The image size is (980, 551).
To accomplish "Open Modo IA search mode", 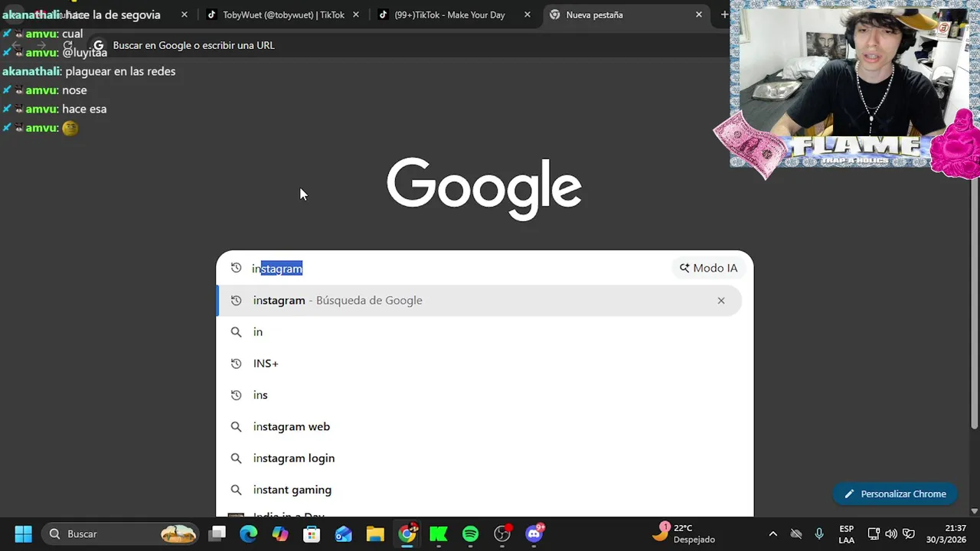I will 708,268.
